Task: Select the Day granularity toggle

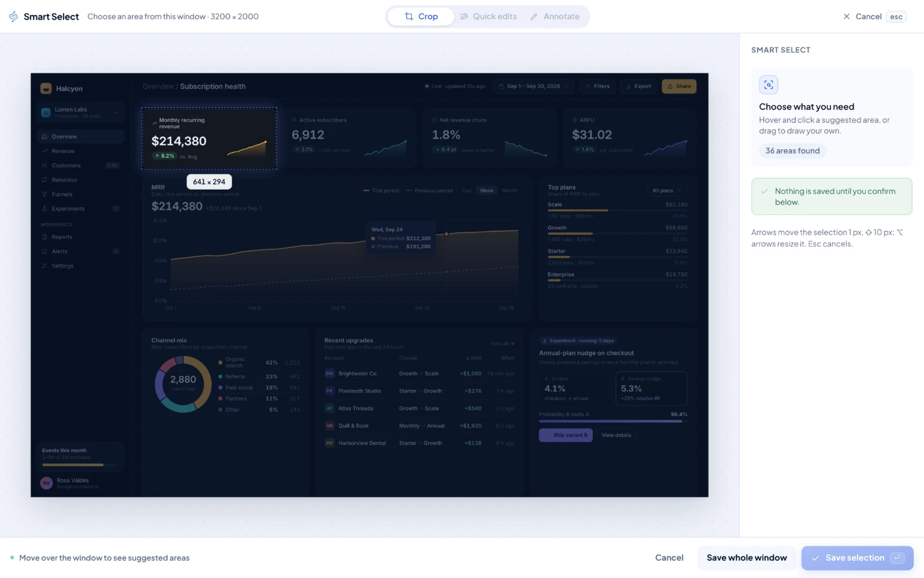Action: tap(467, 191)
